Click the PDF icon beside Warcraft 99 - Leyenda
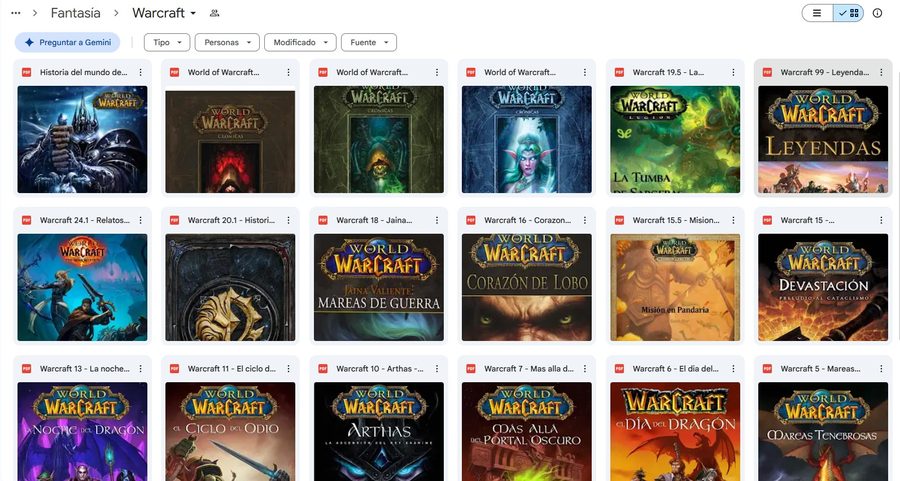 click(x=767, y=72)
